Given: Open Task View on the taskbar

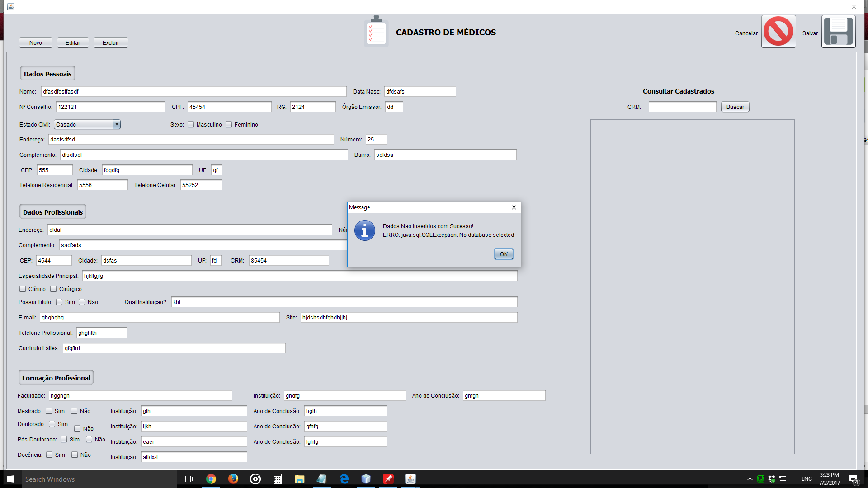Looking at the screenshot, I should (188, 479).
